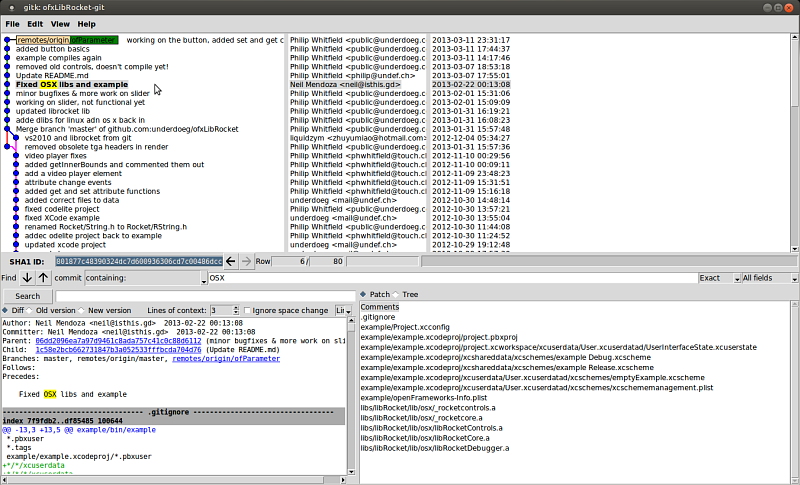
Task: Find next match with the down arrow
Action: point(27,277)
